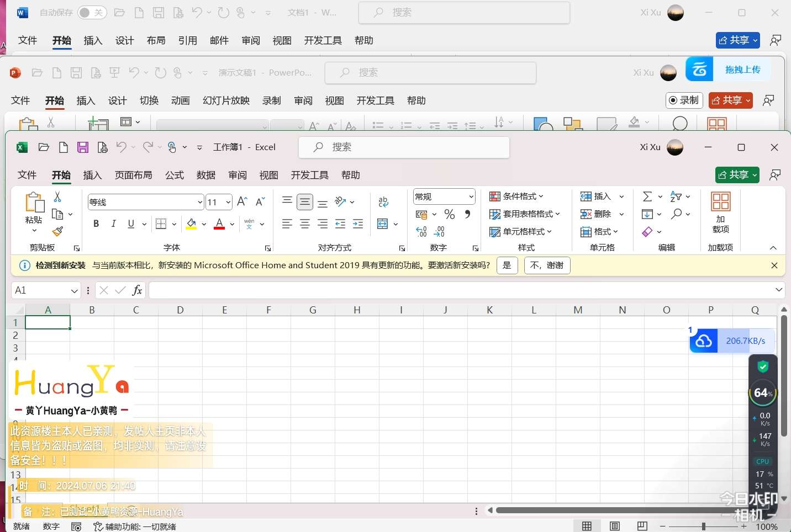Open the 套用表格格式 dropdown
This screenshot has width=791, height=532.
pyautogui.click(x=525, y=214)
